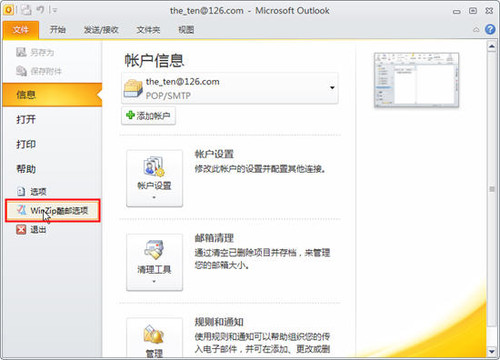The width and height of the screenshot is (500, 360).
Task: Click the 选项 options page icon
Action: [x=21, y=191]
